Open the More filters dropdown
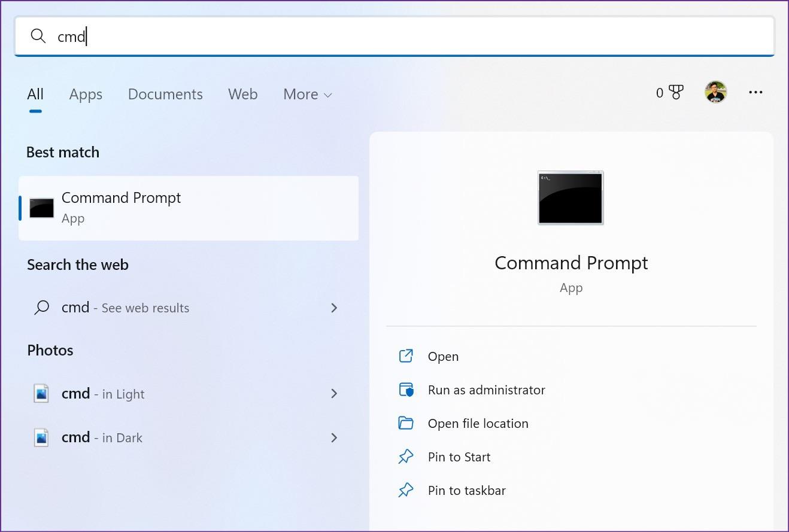This screenshot has width=789, height=532. [x=307, y=95]
